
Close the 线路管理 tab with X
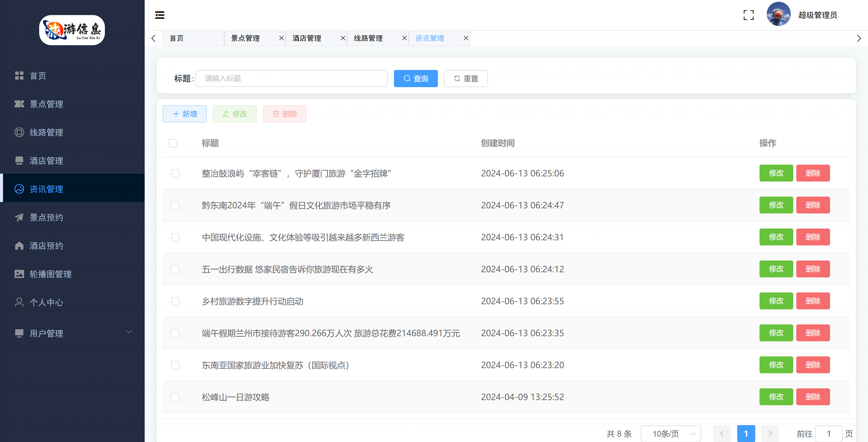pos(404,38)
